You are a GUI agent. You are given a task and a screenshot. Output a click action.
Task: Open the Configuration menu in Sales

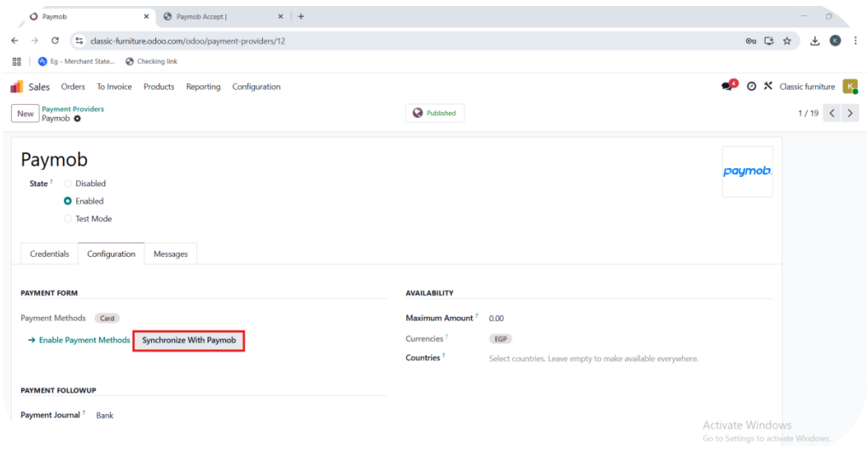pos(256,87)
